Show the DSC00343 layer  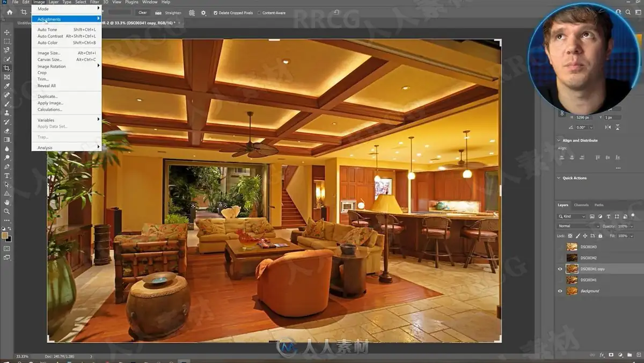point(560,247)
